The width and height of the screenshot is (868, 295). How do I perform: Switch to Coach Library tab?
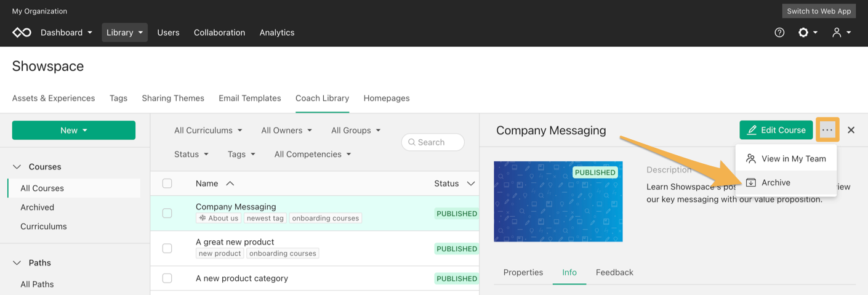tap(322, 99)
